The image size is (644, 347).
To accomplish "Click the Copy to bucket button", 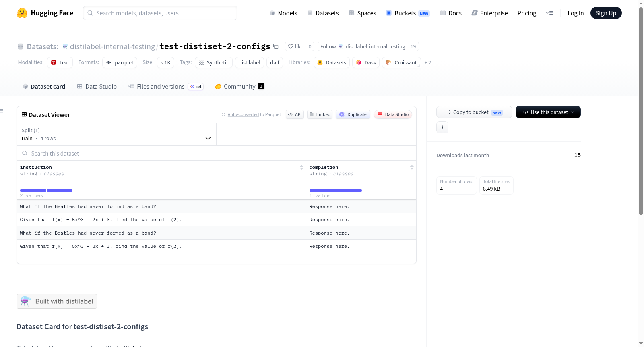I will (474, 112).
